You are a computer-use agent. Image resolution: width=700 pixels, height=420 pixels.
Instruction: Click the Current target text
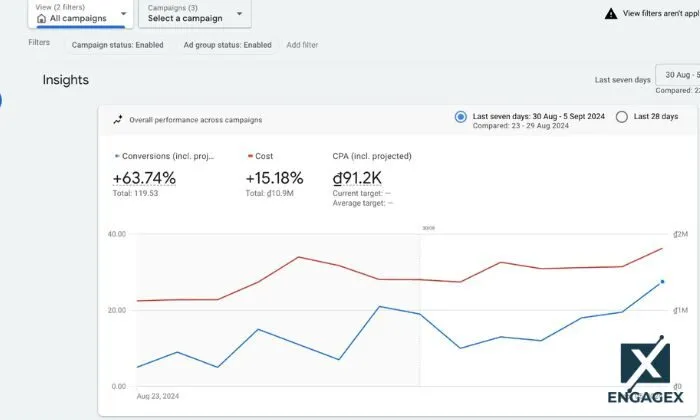pyautogui.click(x=362, y=193)
